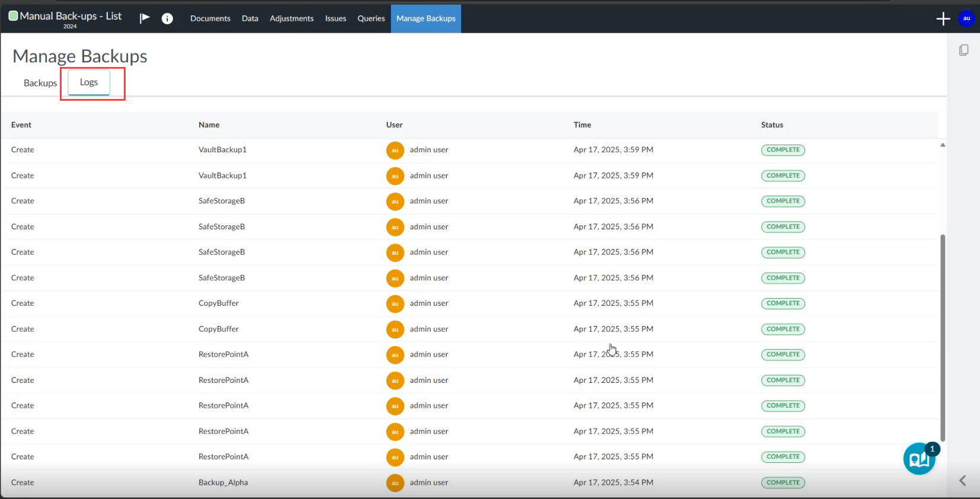Click first CopyBuffer name cell
Screen dimensions: 980x499
219,303
